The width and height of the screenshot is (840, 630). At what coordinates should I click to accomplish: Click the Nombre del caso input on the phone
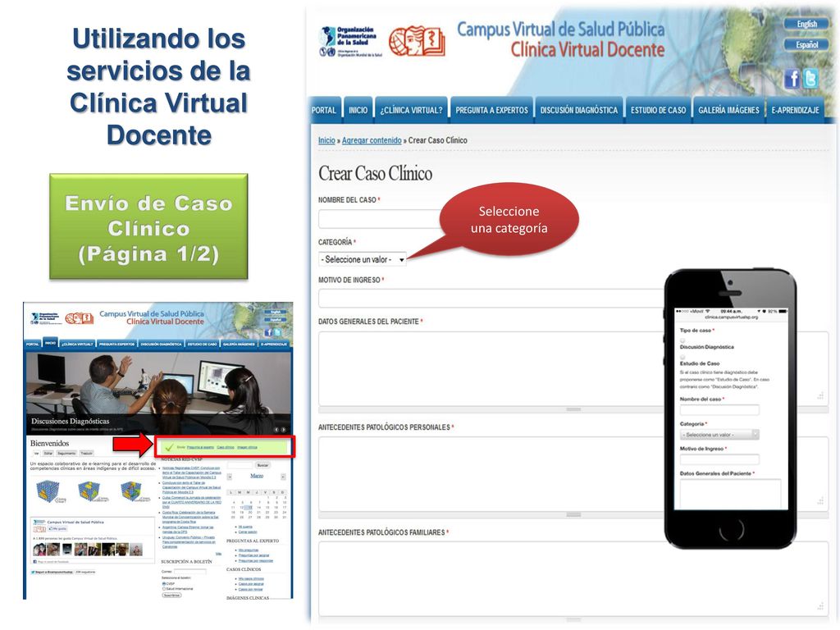click(x=719, y=410)
